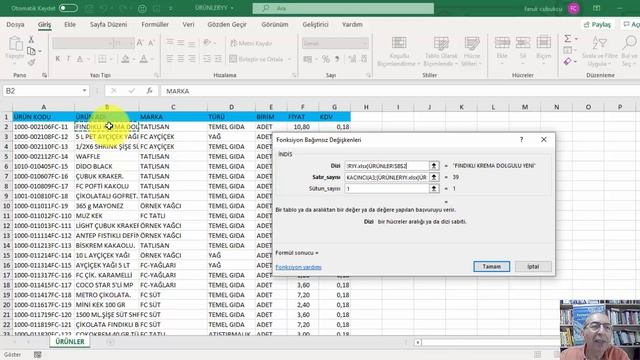Click the insert function fx icon
This screenshot has height=360, width=640.
click(149, 91)
